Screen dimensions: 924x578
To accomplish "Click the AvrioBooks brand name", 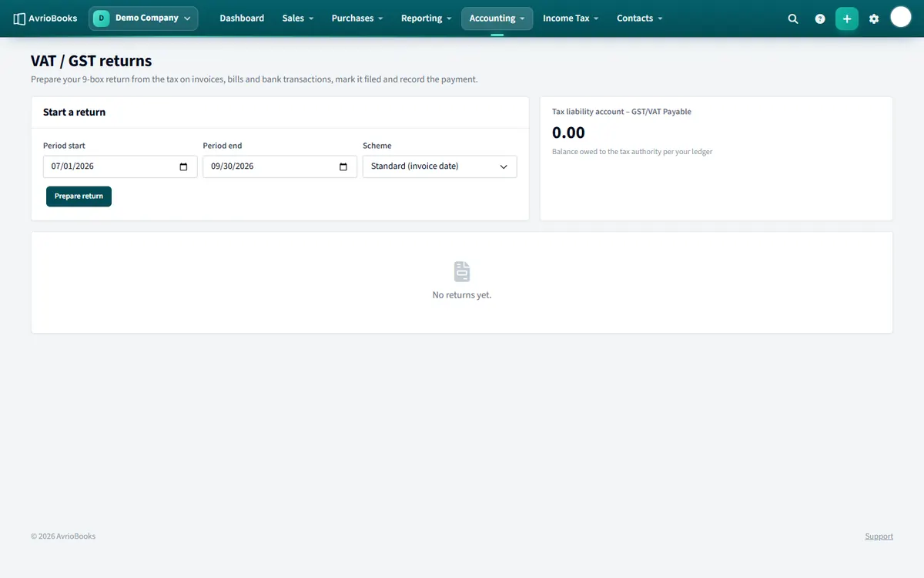I will 53,18.
